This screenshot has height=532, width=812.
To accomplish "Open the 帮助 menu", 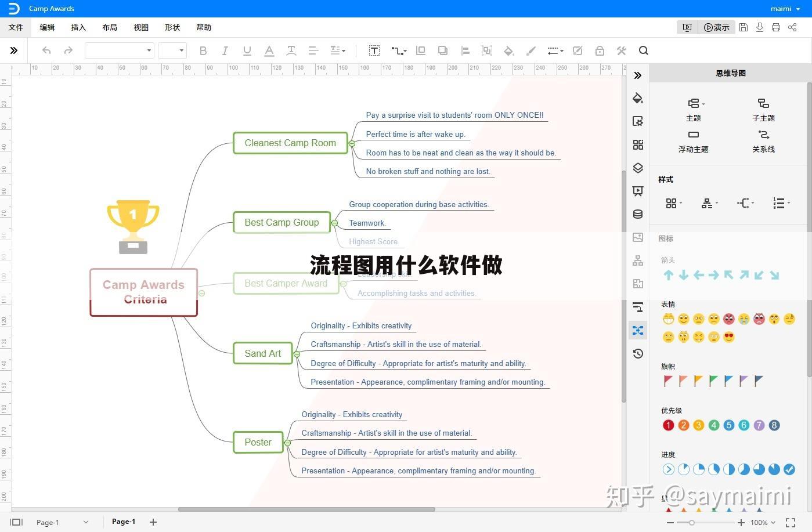I will (204, 27).
